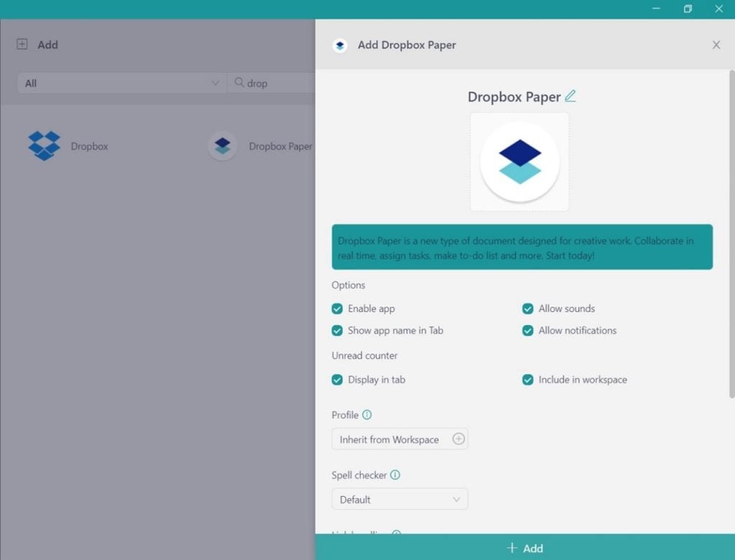Open the Profile info tooltip icon
The image size is (735, 560).
(x=367, y=414)
